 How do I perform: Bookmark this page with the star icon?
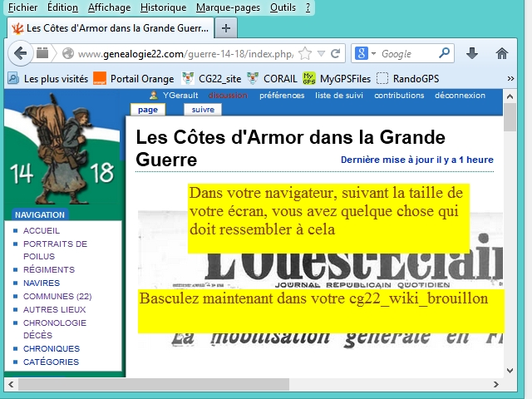pos(305,53)
